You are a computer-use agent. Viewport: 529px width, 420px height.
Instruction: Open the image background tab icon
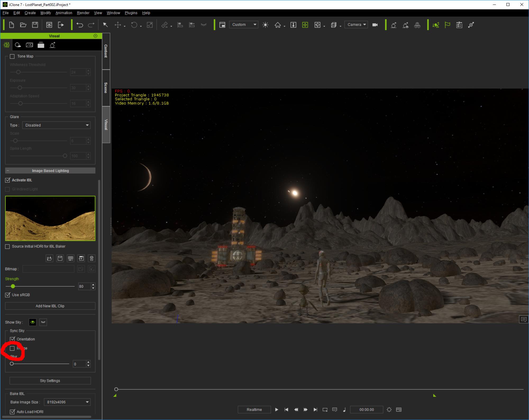[x=29, y=45]
